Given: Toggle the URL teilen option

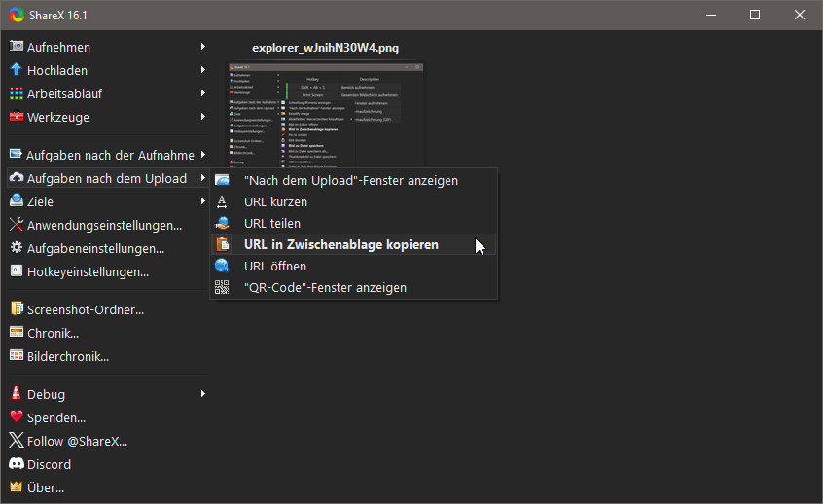Looking at the screenshot, I should pos(353,223).
